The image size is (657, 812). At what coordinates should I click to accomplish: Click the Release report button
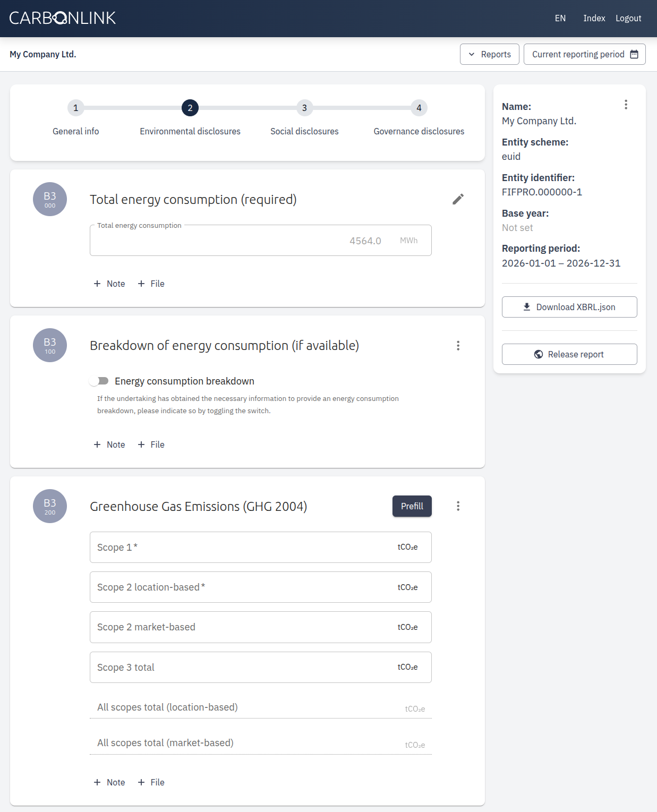569,354
